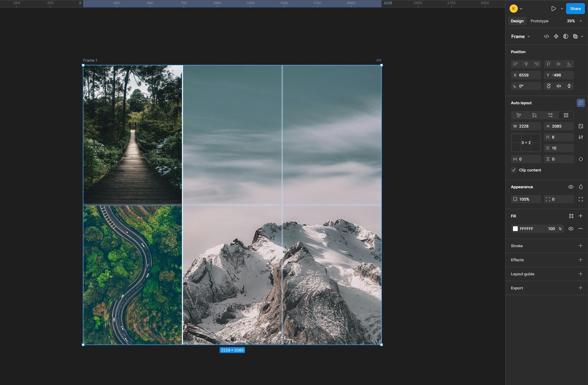Toggle Clip content checkbox

tap(514, 170)
